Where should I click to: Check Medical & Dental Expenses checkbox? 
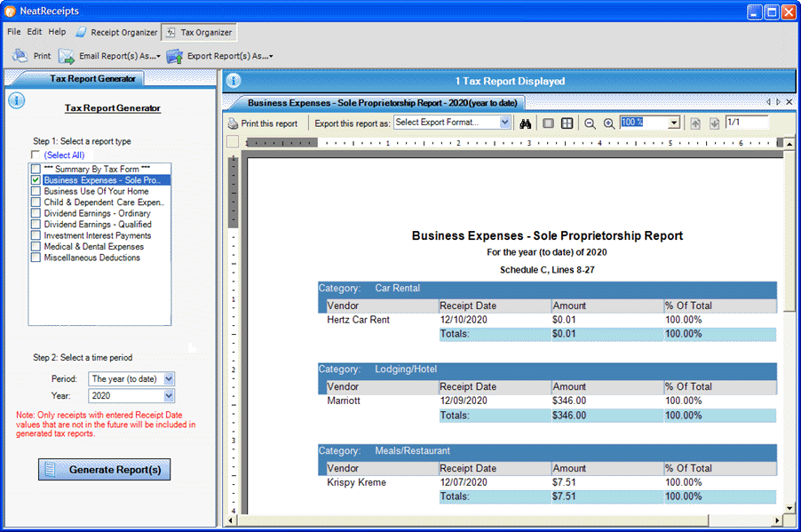click(36, 246)
